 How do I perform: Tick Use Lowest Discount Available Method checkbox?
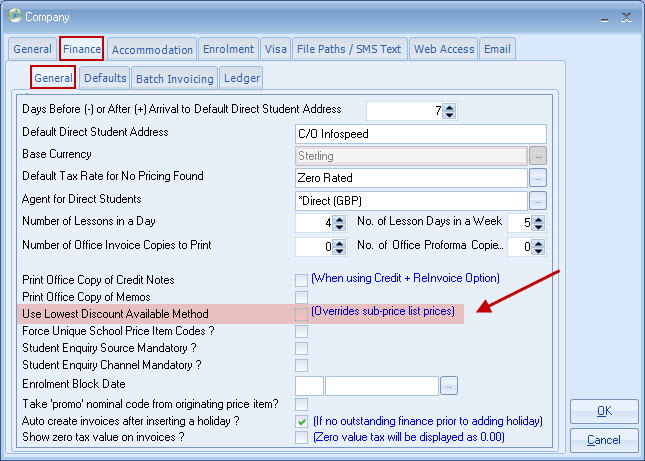(301, 314)
